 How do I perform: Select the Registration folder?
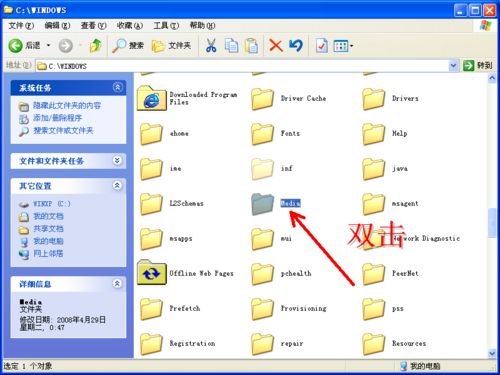coord(178,344)
